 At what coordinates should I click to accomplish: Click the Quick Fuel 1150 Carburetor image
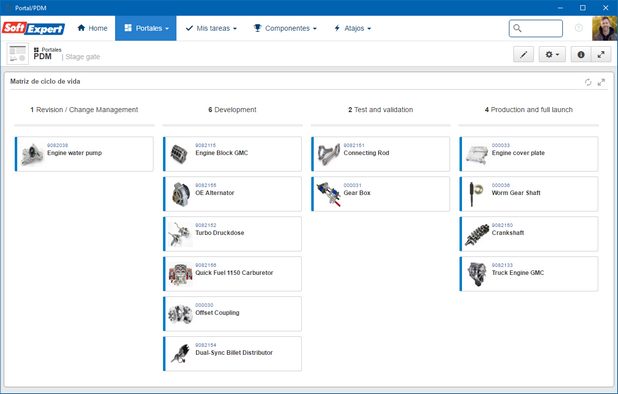coord(180,274)
